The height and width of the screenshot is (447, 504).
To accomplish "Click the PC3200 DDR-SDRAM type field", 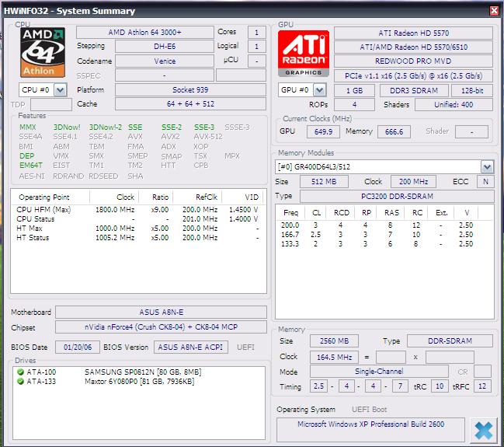I will [397, 197].
